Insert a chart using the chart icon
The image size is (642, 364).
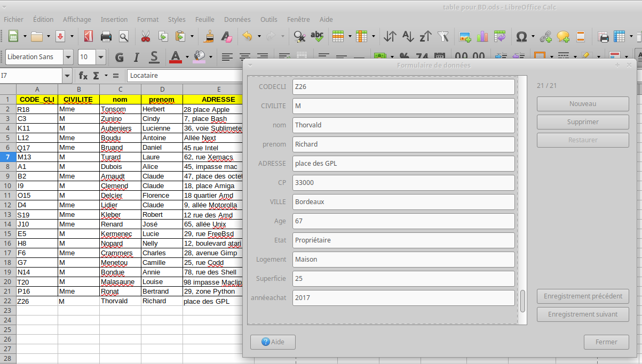[x=482, y=36]
